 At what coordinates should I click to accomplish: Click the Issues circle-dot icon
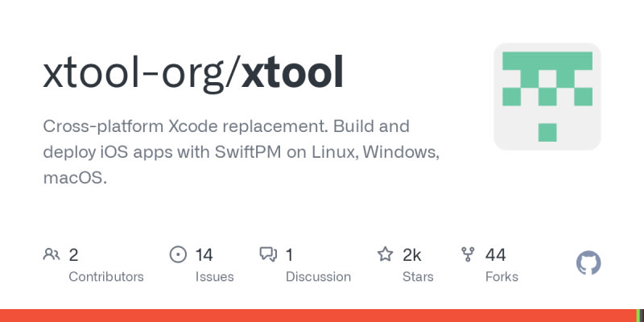point(178,255)
